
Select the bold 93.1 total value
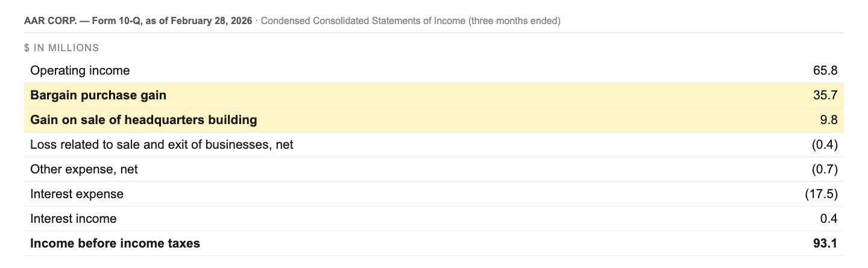click(x=825, y=243)
